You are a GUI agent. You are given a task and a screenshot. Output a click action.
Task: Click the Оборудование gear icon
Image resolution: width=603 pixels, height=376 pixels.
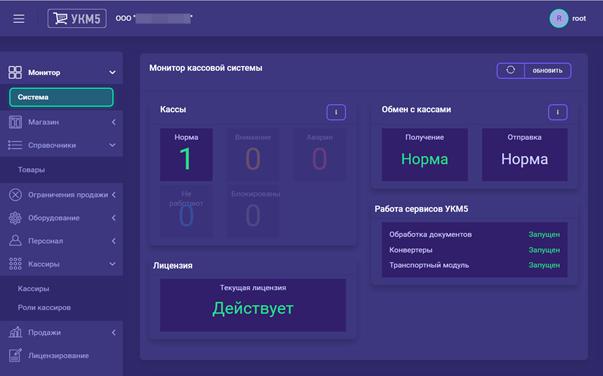pos(15,218)
